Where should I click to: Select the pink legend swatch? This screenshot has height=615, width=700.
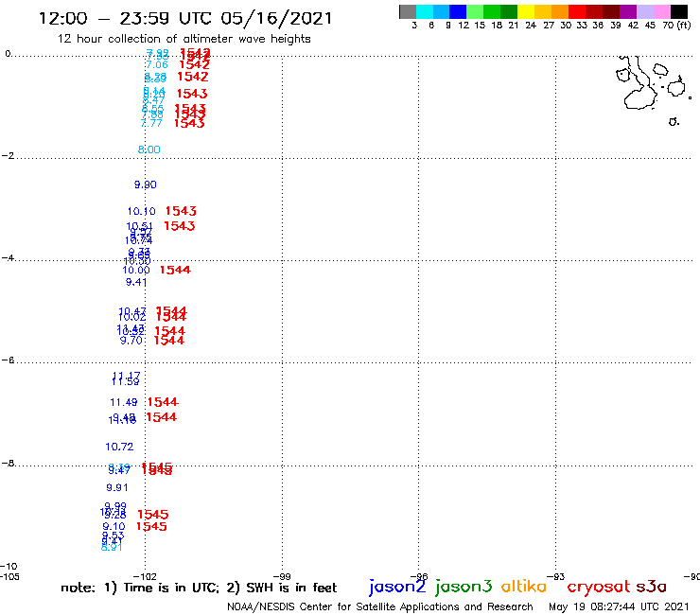click(x=661, y=11)
